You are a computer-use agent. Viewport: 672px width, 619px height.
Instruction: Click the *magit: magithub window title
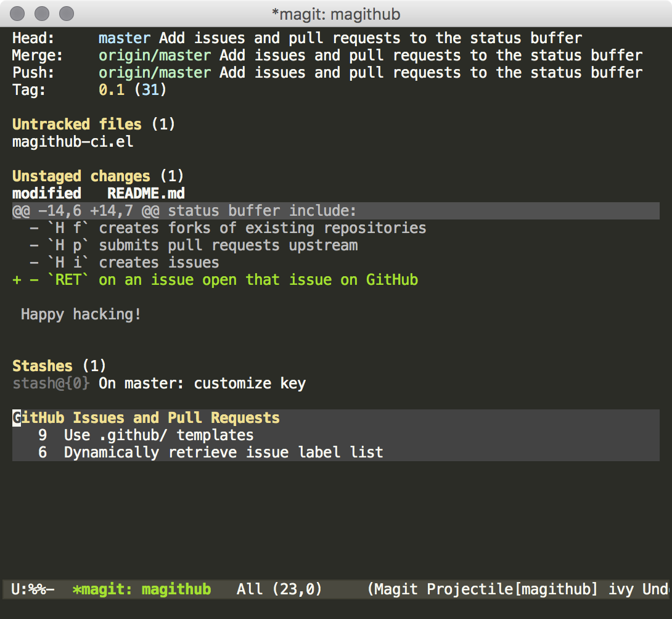click(336, 14)
